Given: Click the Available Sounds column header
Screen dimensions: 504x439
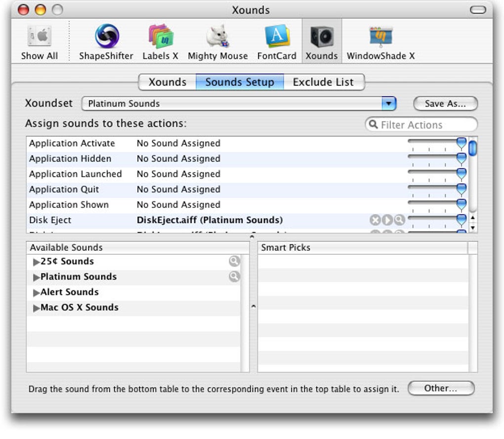Looking at the screenshot, I should (137, 247).
